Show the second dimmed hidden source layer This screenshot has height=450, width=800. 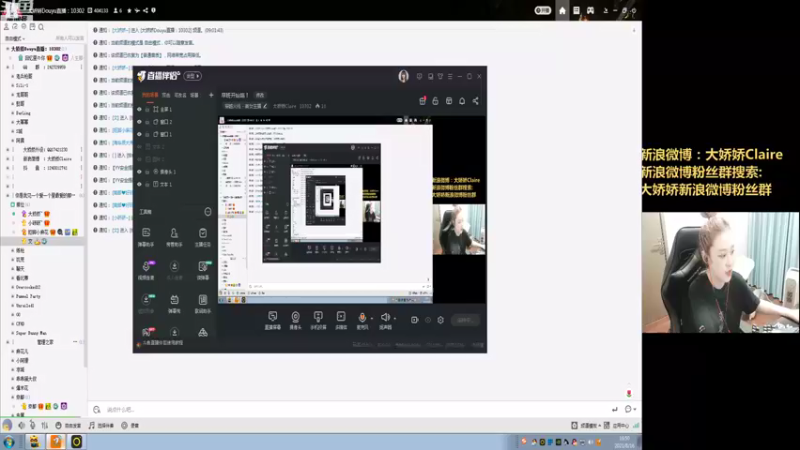139,159
